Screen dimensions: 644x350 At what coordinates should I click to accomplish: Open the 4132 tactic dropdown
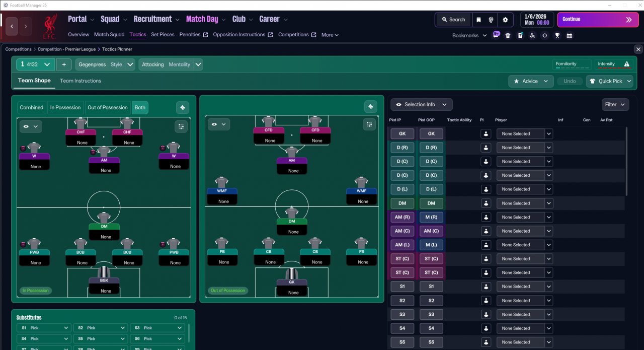pos(35,64)
